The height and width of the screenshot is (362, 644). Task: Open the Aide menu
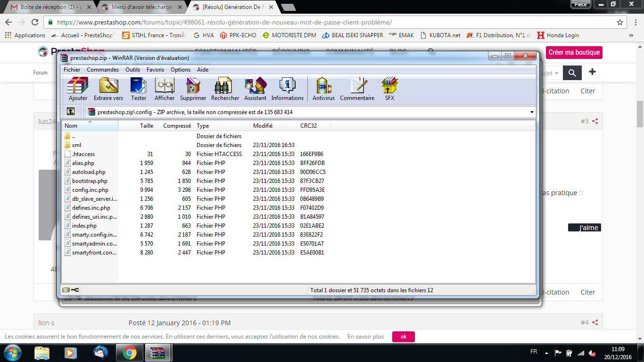click(x=203, y=70)
